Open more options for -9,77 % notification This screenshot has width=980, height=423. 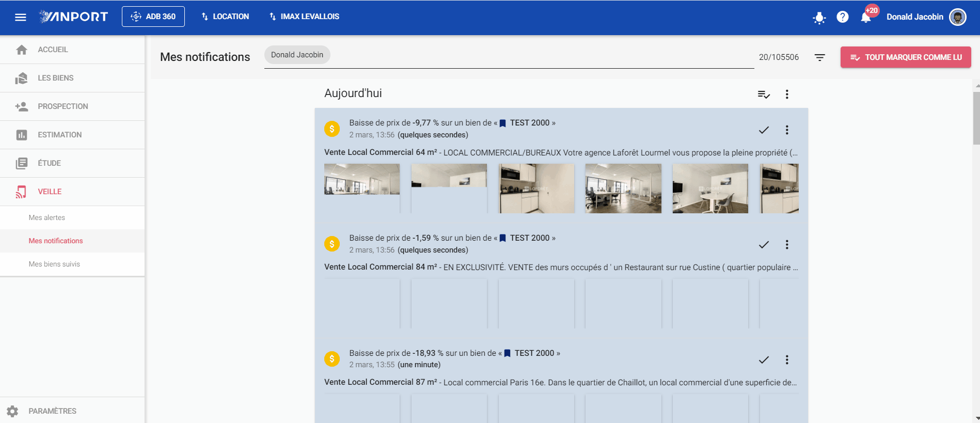point(787,130)
